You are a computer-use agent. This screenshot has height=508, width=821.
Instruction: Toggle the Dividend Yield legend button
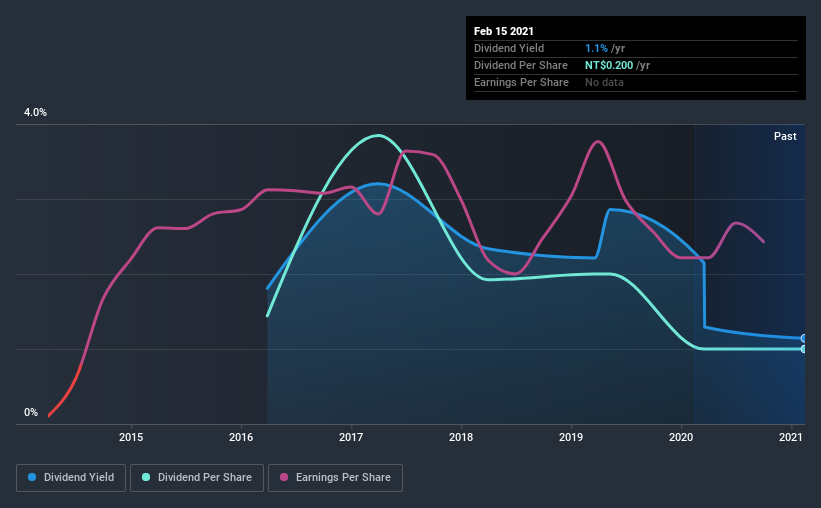click(x=71, y=478)
